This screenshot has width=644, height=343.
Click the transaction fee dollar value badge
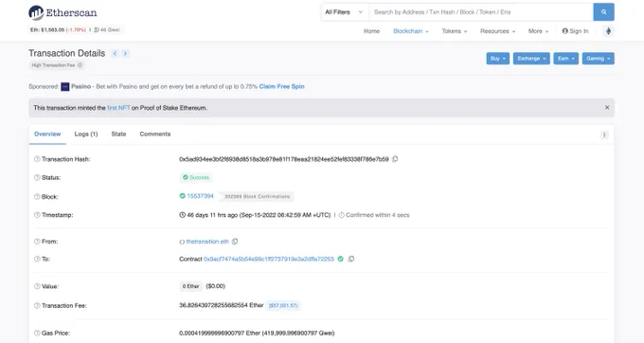tap(283, 306)
